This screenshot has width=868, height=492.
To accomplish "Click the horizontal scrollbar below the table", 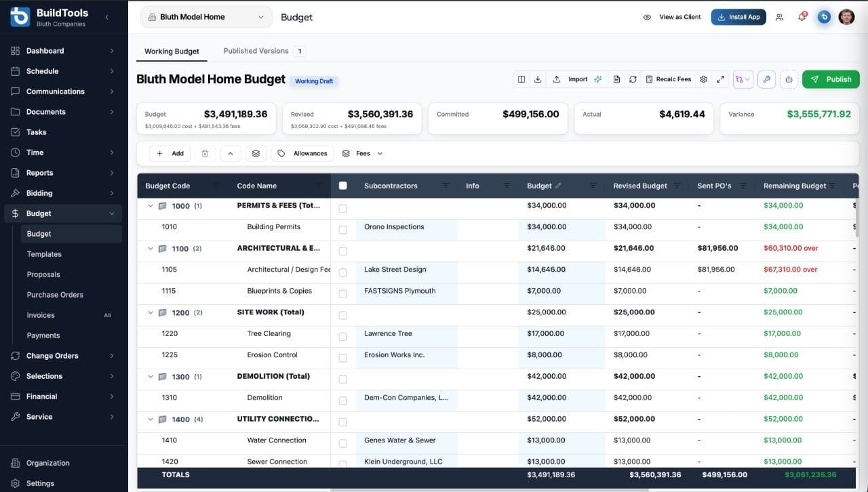I will [489, 489].
